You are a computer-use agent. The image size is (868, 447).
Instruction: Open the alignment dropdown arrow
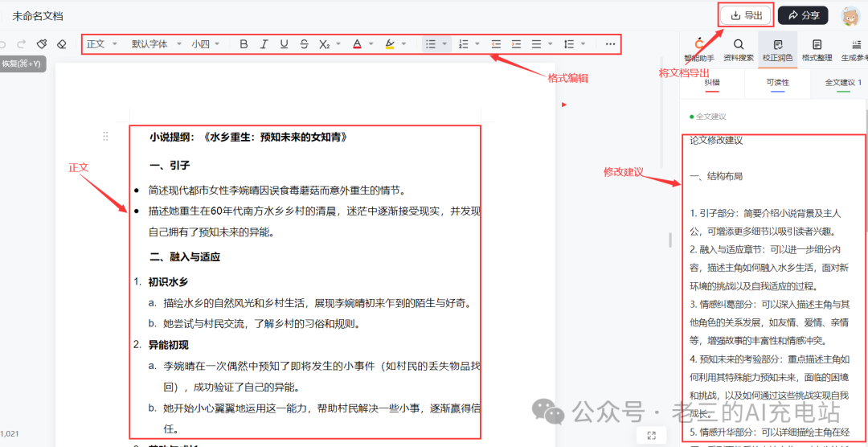(551, 44)
